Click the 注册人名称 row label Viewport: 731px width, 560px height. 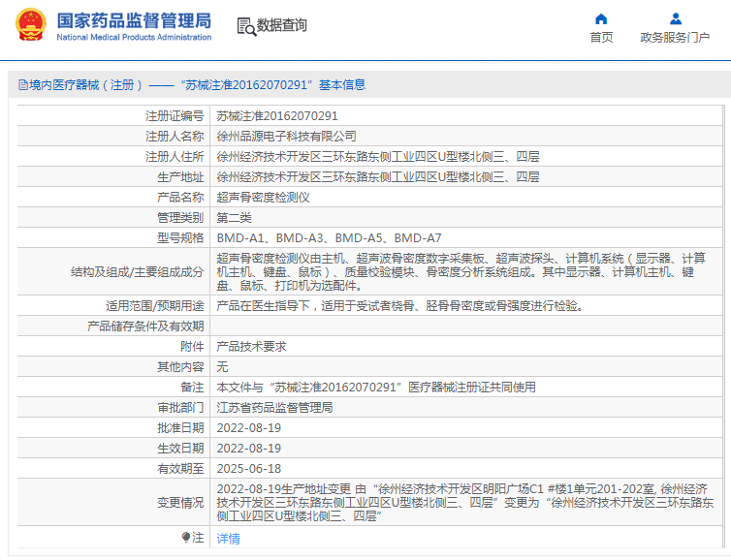pyautogui.click(x=175, y=136)
